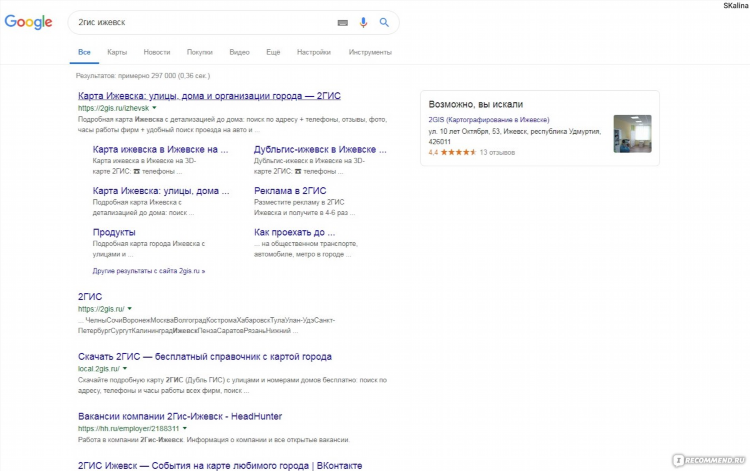Click the 'Результатов: примерно 297 000' stats text

[x=143, y=76]
